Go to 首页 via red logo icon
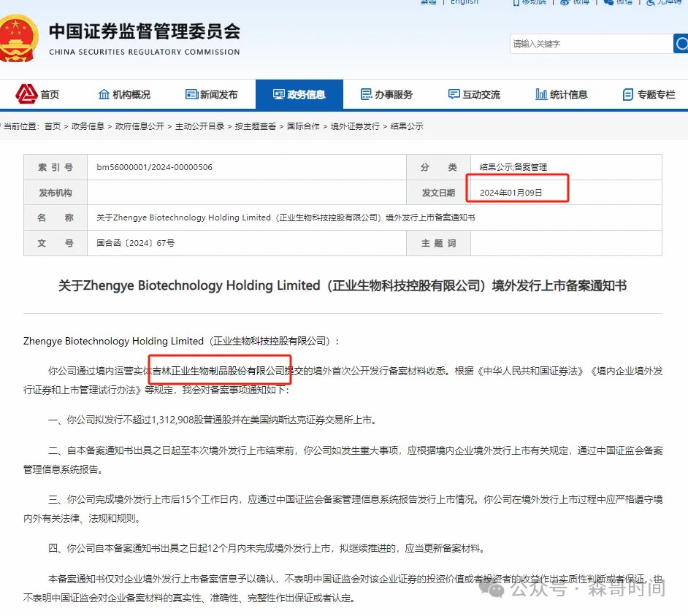The image size is (688, 616). click(26, 94)
